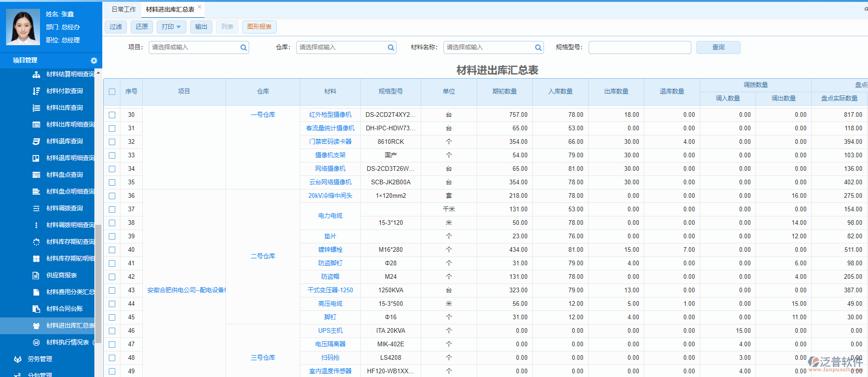The image size is (868, 377).
Task: Click 材料进出库汇总表 sidebar icon
Action: (x=36, y=326)
